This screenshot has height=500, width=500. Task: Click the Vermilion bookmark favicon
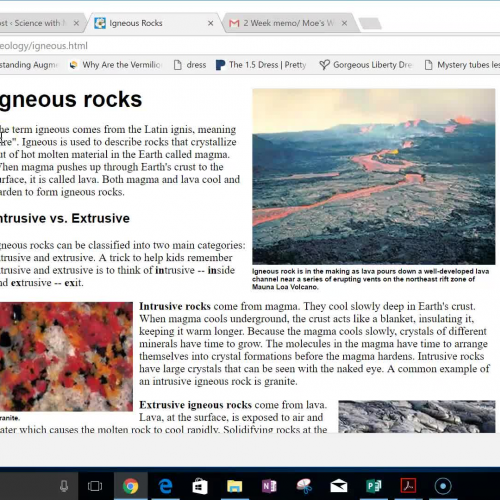click(x=73, y=65)
